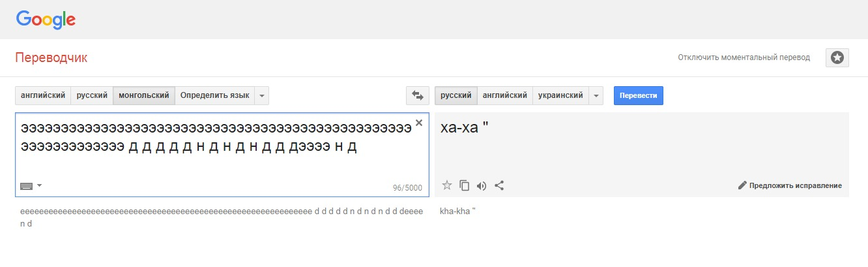Click the Google logo
Image resolution: width=868 pixels, height=267 pixels.
coord(46,20)
